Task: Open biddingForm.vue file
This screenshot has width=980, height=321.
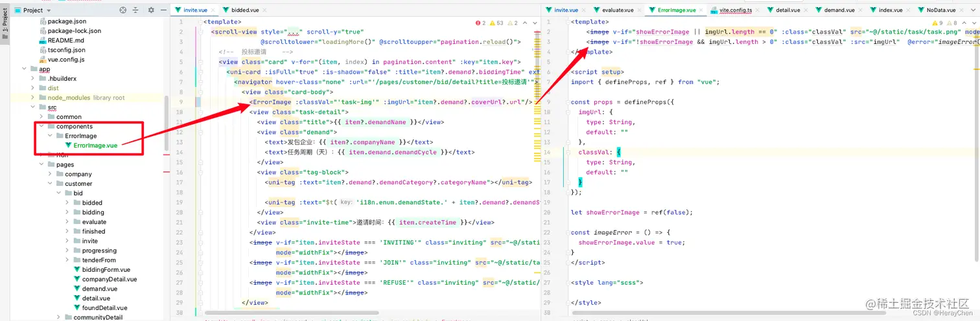Action: click(x=102, y=270)
